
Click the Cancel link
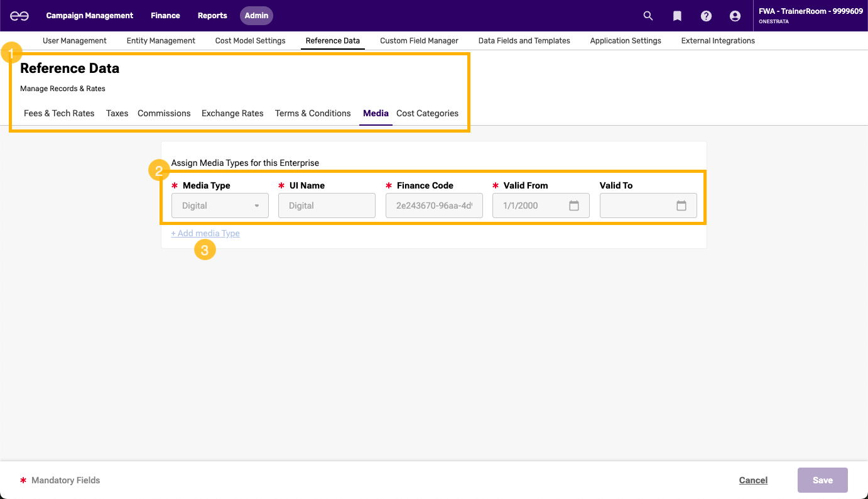pyautogui.click(x=753, y=480)
